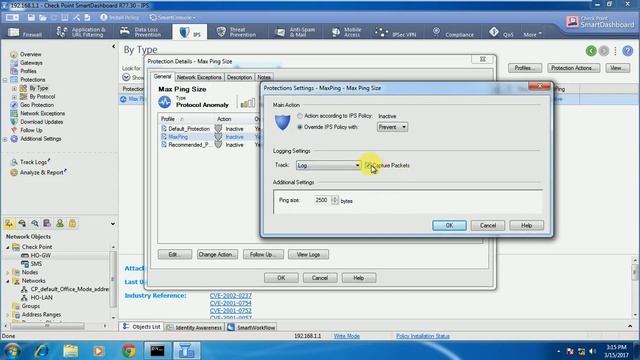Expand the More tabs menu
The image size is (640, 360).
[x=532, y=34]
